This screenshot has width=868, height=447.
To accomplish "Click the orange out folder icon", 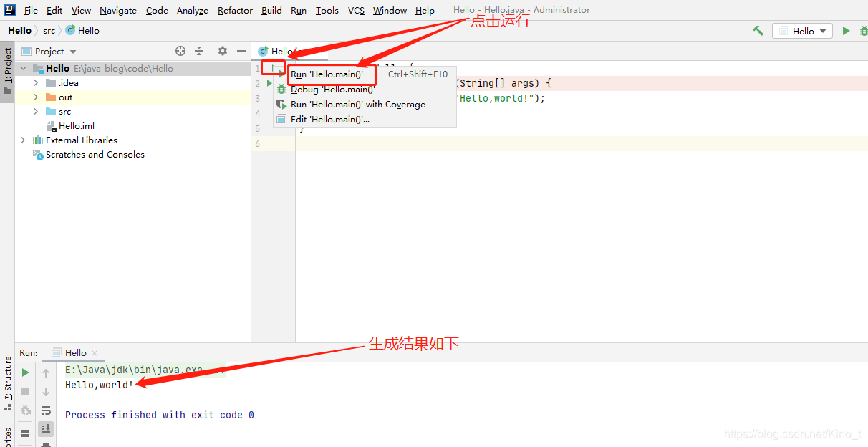I will point(51,97).
